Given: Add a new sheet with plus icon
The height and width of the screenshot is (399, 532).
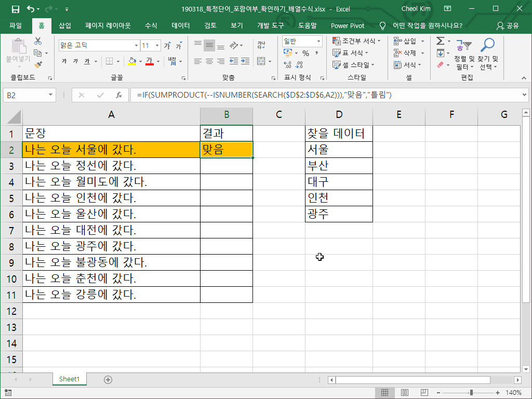Looking at the screenshot, I should point(108,380).
